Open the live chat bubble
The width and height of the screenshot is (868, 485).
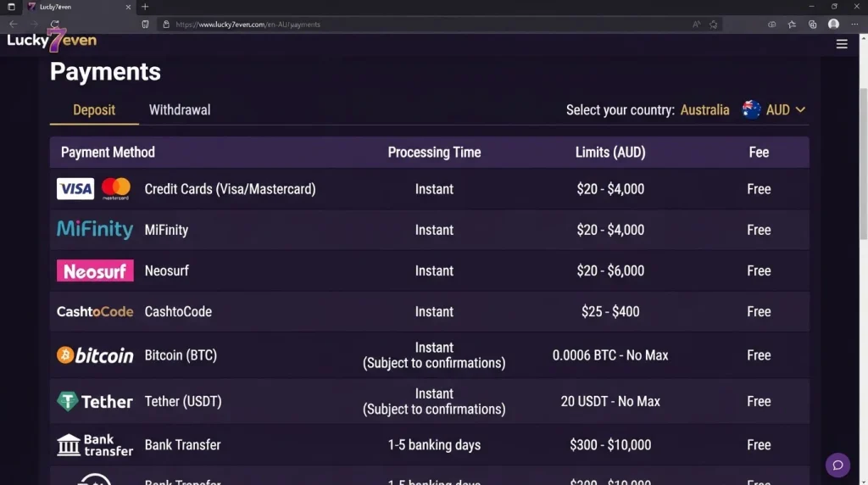(837, 465)
